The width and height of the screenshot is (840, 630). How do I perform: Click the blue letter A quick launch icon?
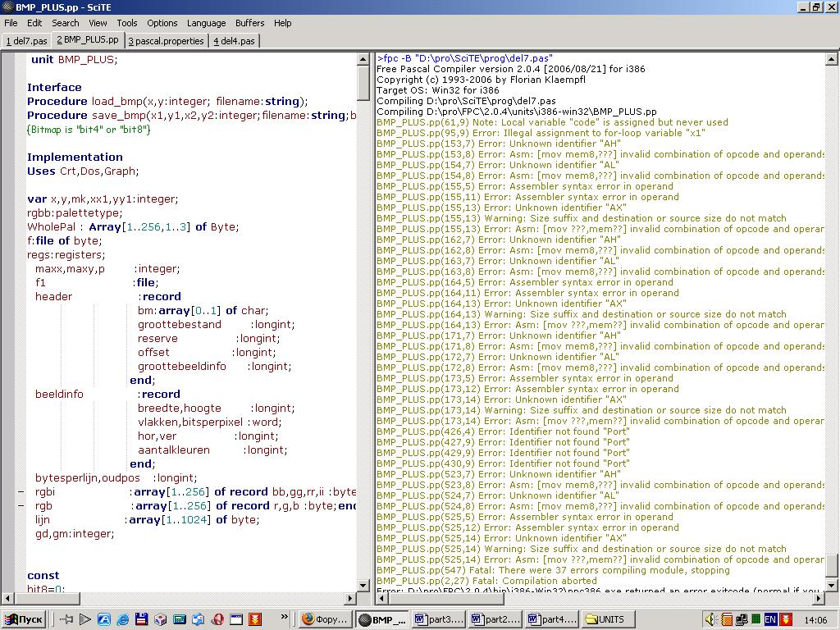[x=104, y=619]
